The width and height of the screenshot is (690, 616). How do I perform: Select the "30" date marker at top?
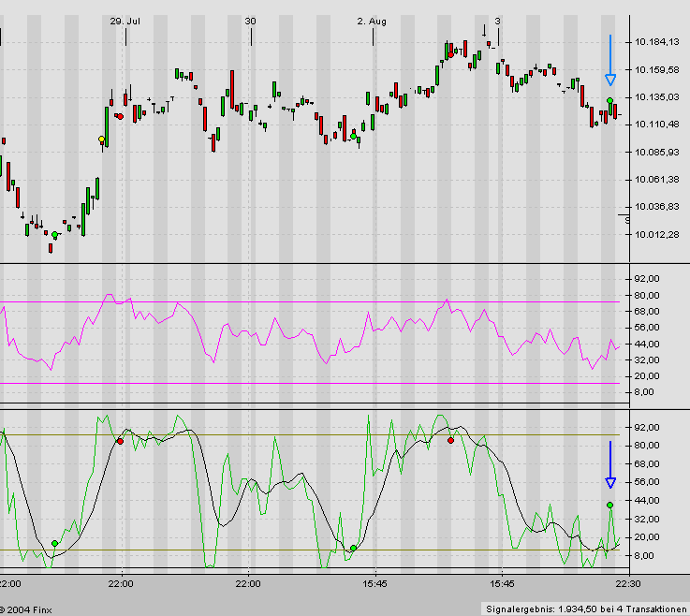(250, 21)
